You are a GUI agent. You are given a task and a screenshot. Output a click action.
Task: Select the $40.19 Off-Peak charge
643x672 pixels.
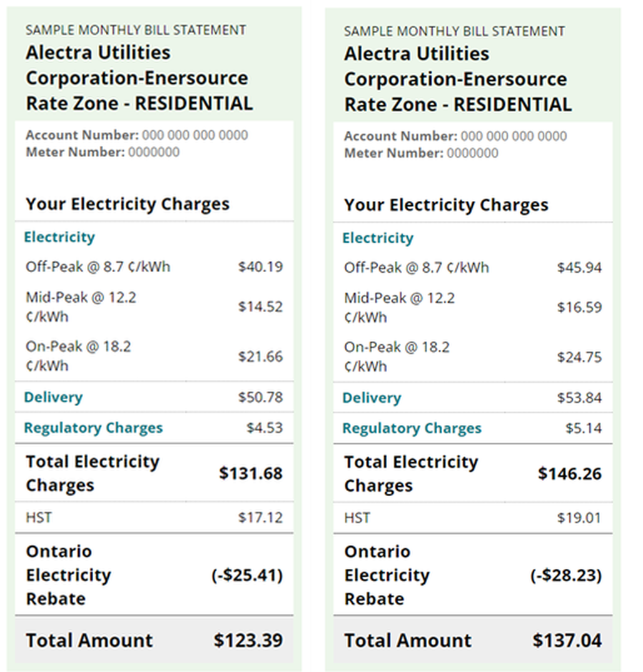(260, 267)
